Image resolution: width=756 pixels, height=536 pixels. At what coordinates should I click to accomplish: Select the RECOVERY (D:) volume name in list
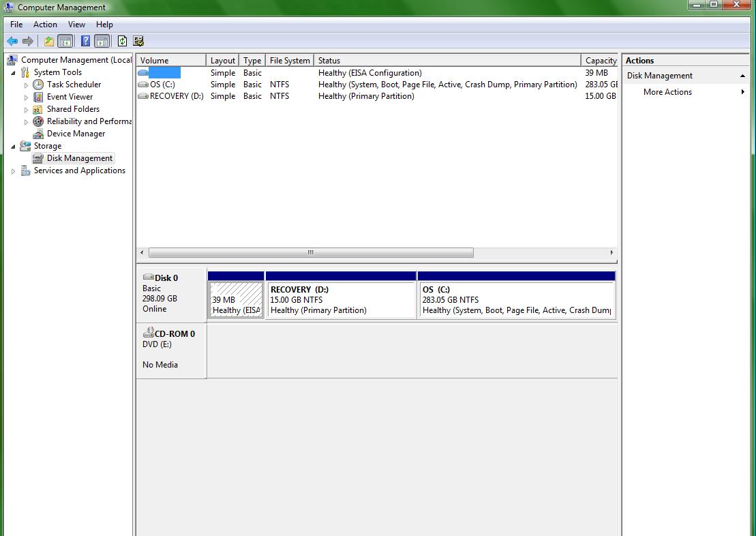pos(177,96)
